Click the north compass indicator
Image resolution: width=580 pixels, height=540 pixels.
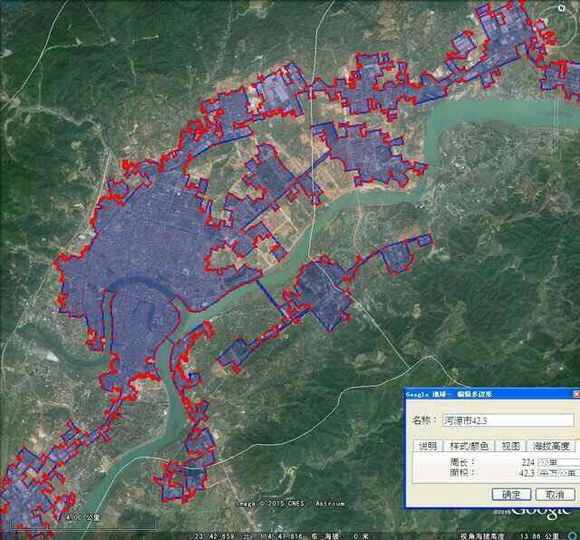(562, 8)
